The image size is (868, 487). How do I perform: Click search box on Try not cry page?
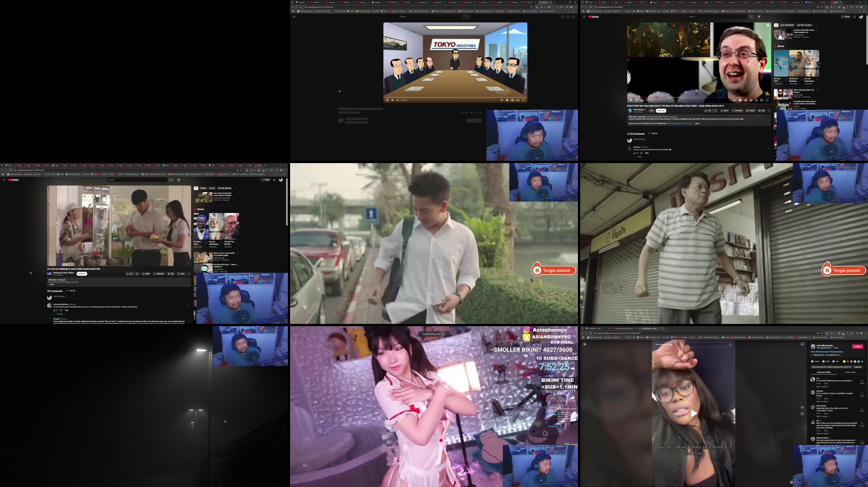point(138,179)
